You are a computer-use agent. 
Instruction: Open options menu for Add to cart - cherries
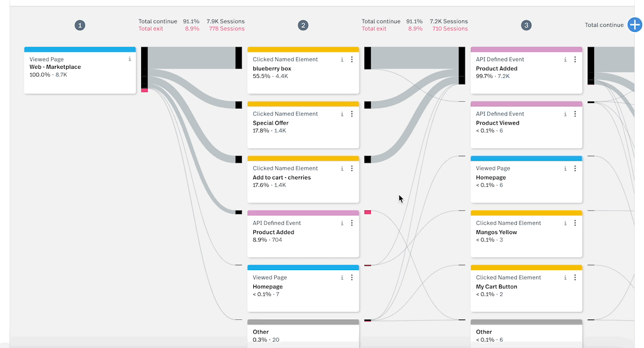click(352, 169)
